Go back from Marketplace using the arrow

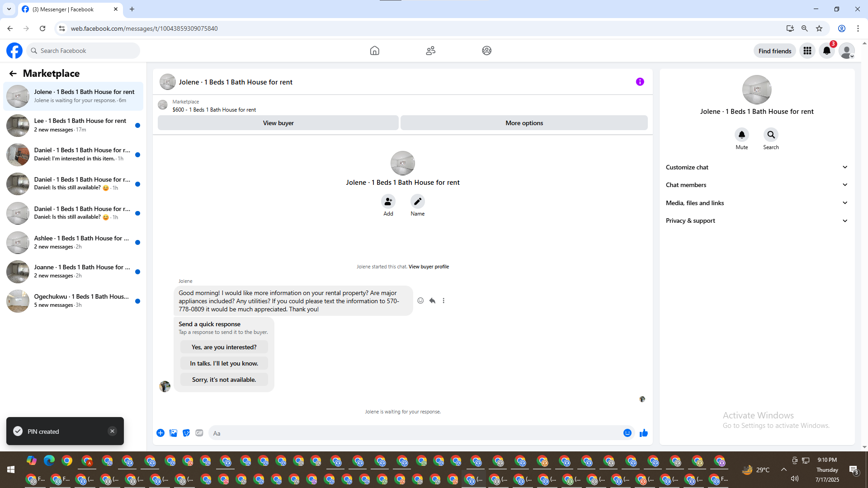(13, 73)
